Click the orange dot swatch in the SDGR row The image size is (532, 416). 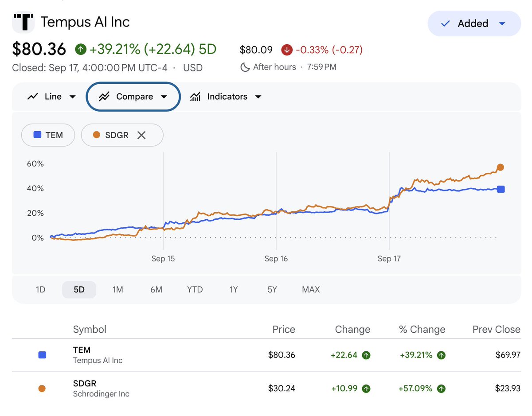(42, 389)
